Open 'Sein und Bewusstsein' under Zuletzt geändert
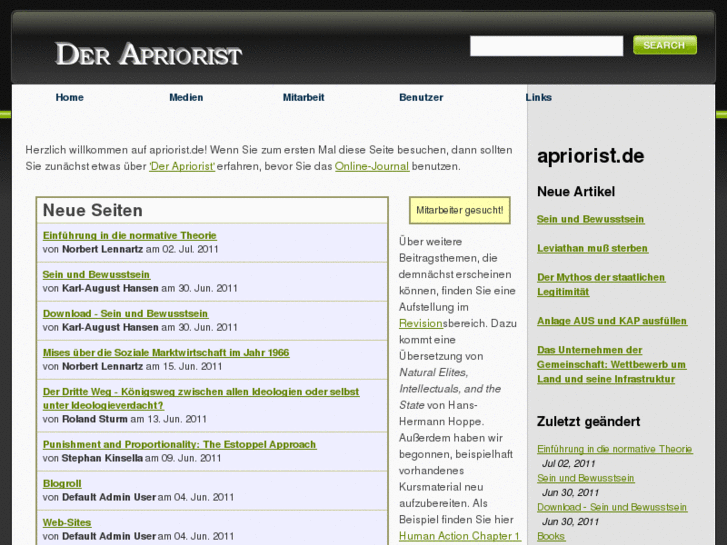Image resolution: width=727 pixels, height=545 pixels. 586,478
